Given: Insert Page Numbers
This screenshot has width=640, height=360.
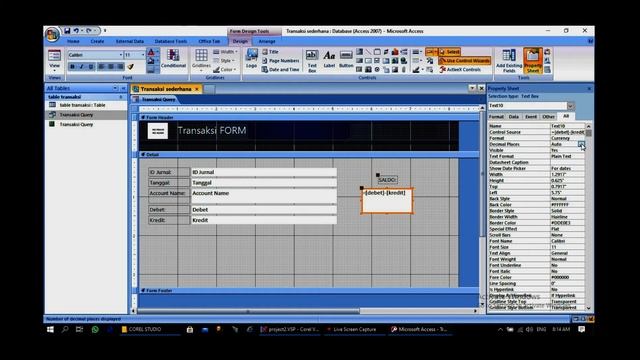Looking at the screenshot, I should 280,60.
